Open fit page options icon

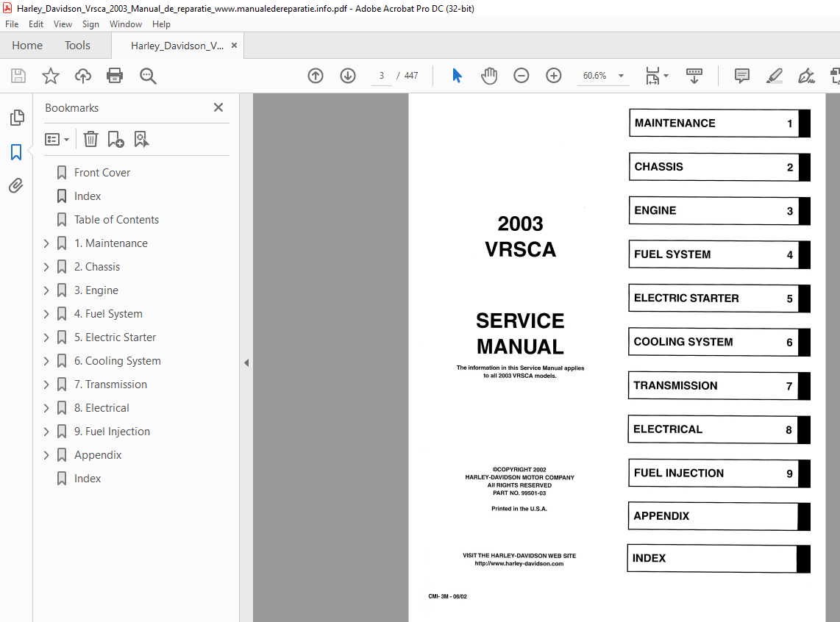click(x=657, y=76)
